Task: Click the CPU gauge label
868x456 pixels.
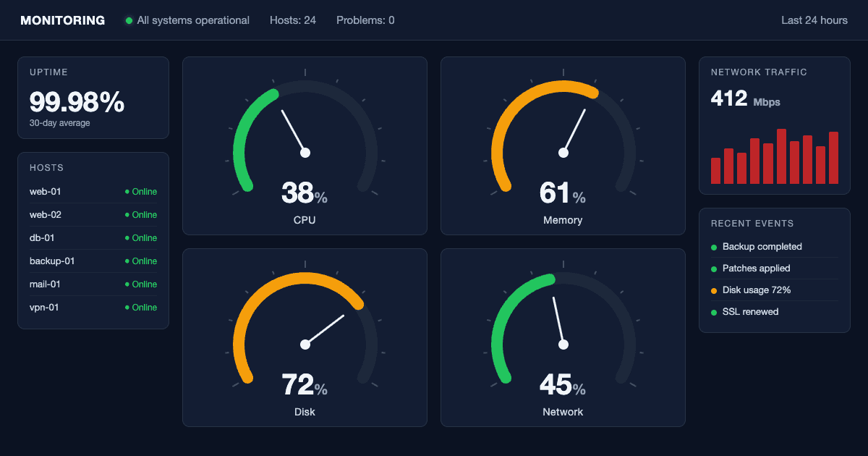Action: (305, 220)
